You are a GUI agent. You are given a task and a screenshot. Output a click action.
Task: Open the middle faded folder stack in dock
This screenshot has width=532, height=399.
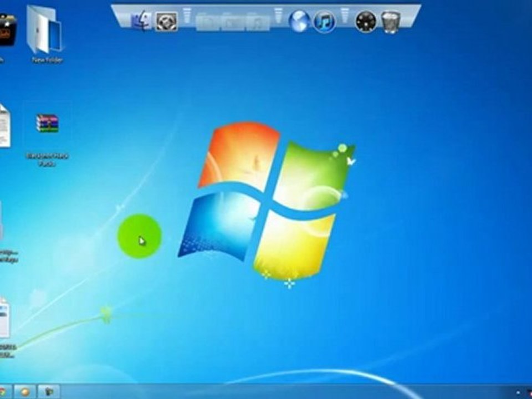232,23
